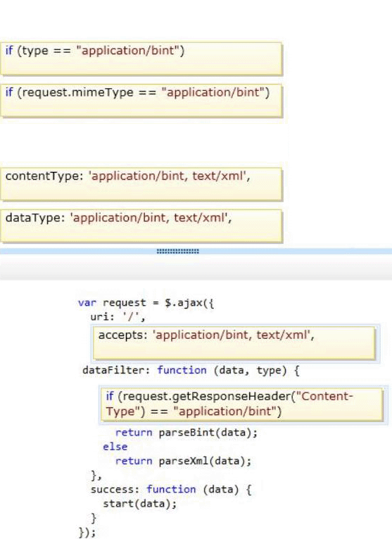392x539 pixels.
Task: Click the uri: '/' code line
Action: click(x=118, y=316)
